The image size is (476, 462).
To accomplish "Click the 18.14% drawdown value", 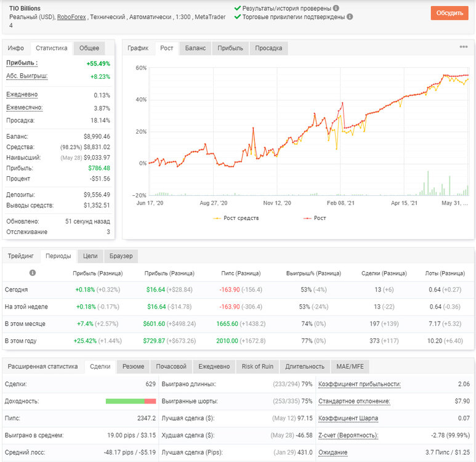I will 100,121.
